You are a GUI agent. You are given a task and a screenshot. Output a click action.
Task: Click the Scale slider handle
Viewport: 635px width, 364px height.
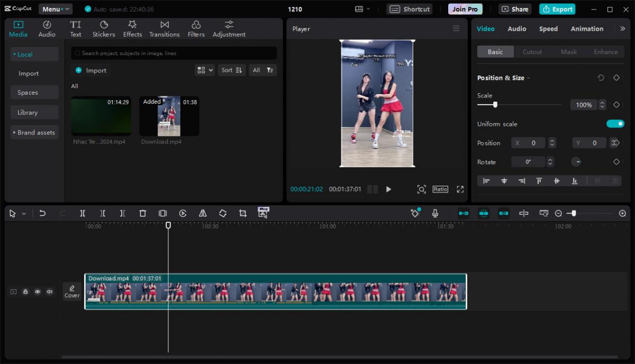pos(495,105)
